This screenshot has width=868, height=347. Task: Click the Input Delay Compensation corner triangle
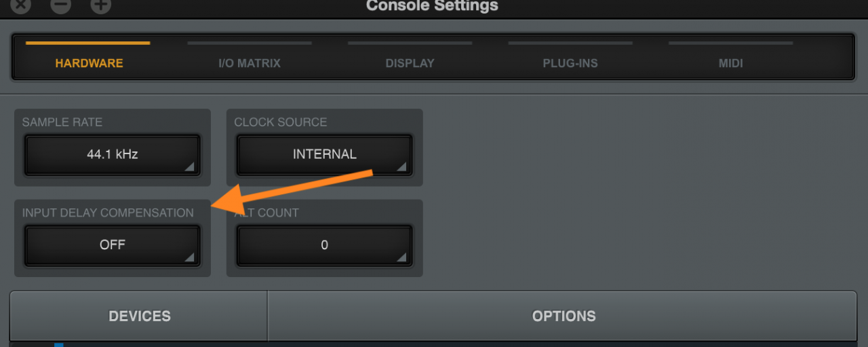190,257
